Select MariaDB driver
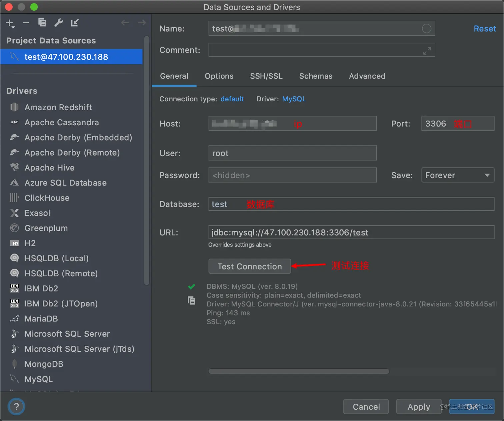Image resolution: width=504 pixels, height=421 pixels. 41,319
